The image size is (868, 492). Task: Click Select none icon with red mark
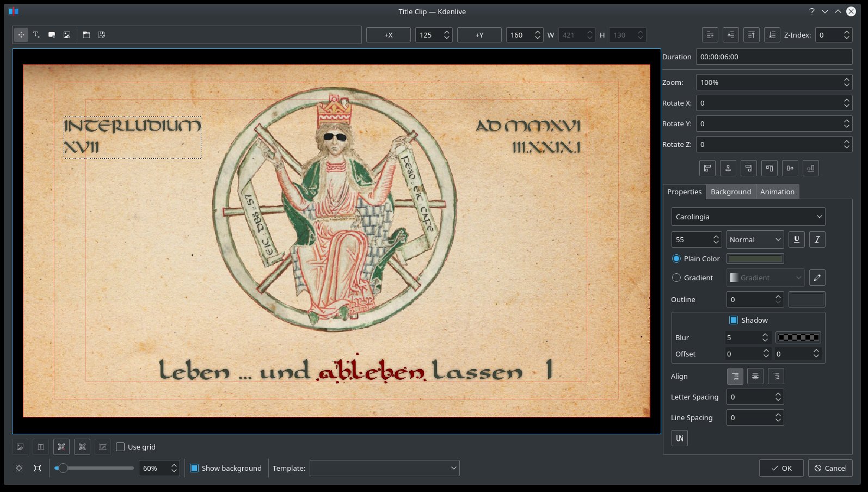tap(61, 447)
